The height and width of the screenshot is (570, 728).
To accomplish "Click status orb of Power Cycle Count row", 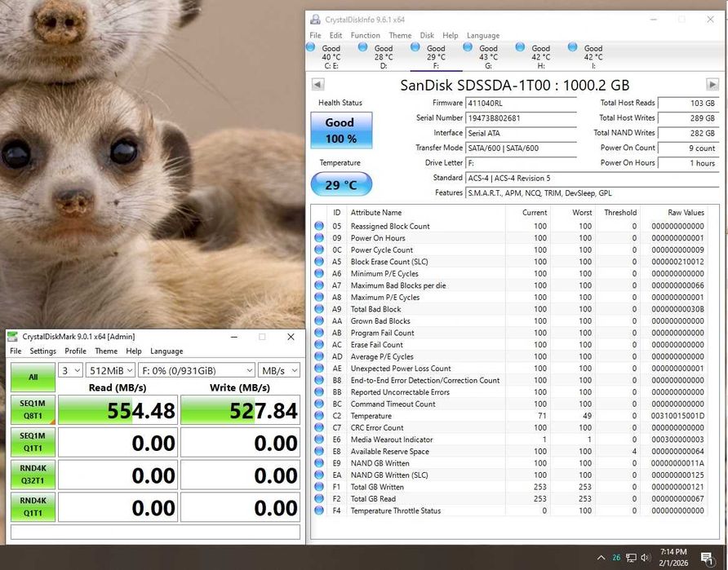I will coord(319,250).
